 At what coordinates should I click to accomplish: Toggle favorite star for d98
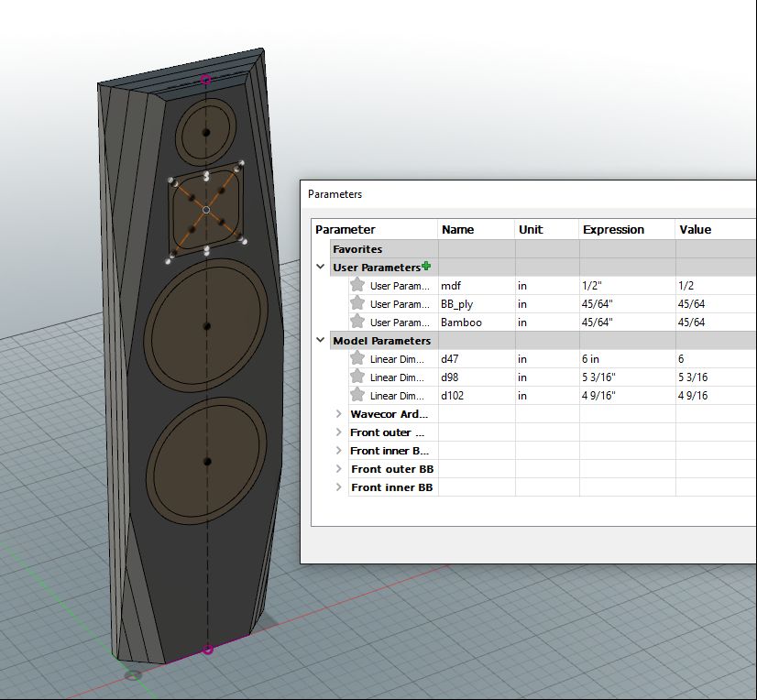(357, 377)
